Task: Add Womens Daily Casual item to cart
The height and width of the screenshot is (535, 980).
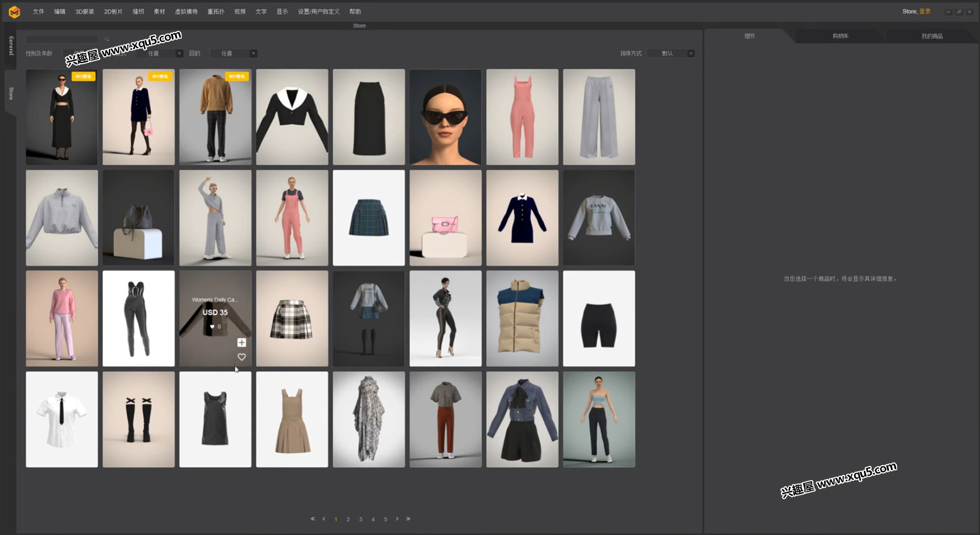Action: point(242,342)
